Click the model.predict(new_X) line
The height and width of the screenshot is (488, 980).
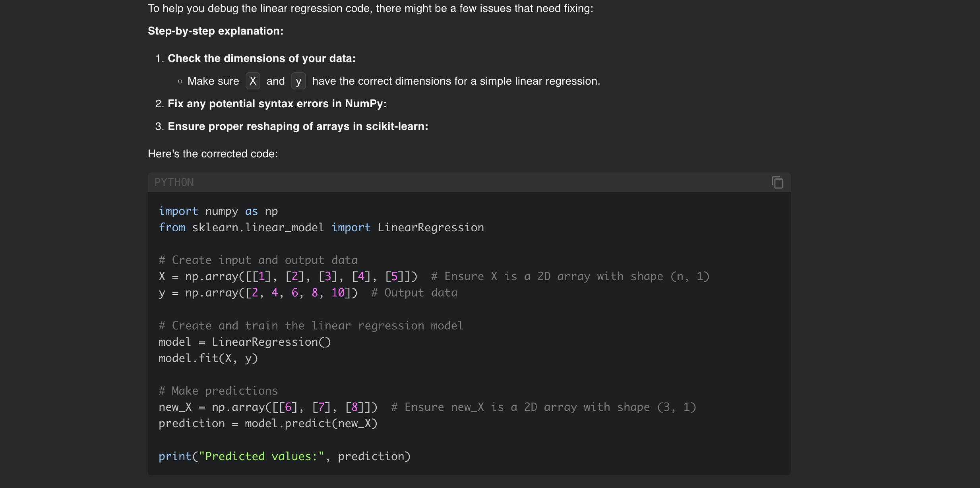pyautogui.click(x=267, y=424)
